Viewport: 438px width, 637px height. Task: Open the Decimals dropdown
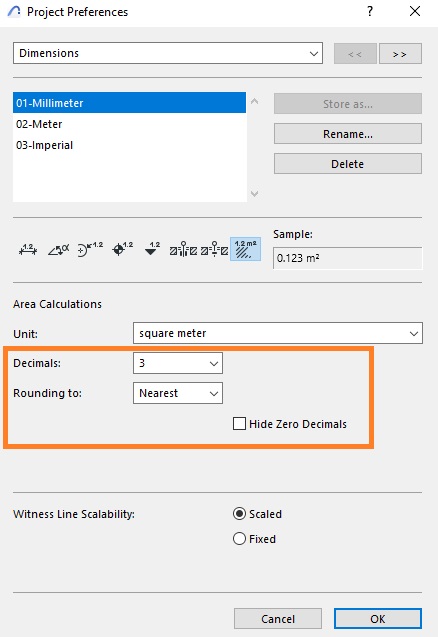pos(178,363)
